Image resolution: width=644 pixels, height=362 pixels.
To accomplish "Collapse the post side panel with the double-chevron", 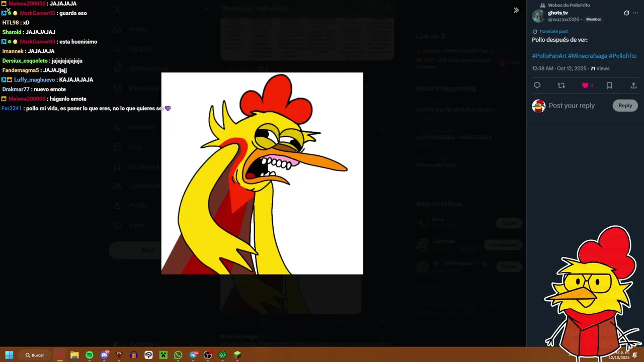I will 516,10.
